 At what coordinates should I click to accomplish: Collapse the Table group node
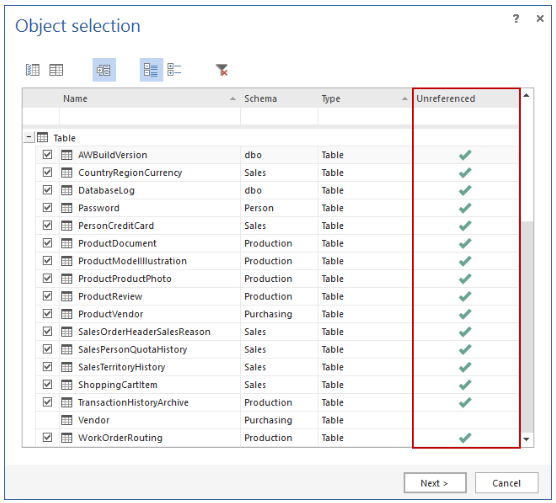point(29,137)
